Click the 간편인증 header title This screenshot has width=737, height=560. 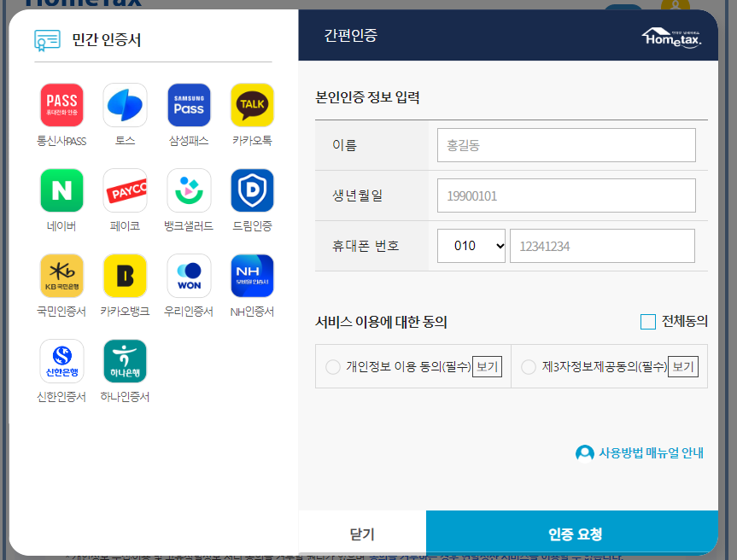click(x=351, y=35)
